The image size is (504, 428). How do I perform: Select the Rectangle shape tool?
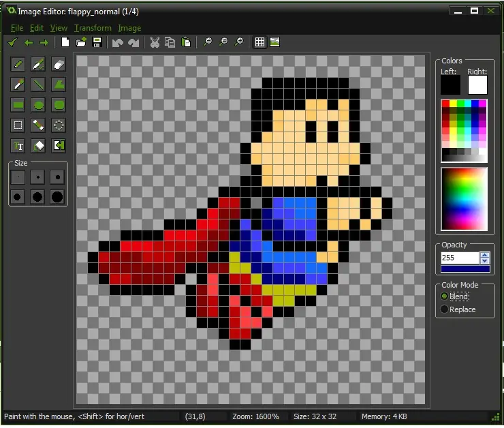(18, 105)
